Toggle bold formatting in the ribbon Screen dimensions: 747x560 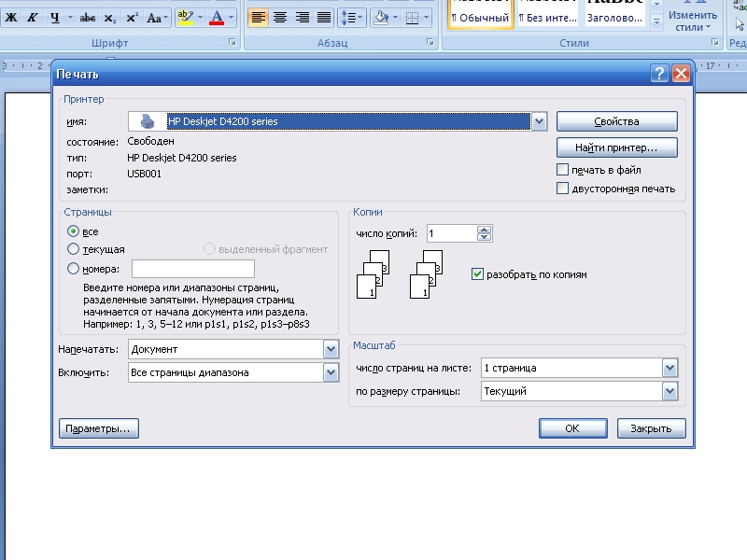[12, 18]
